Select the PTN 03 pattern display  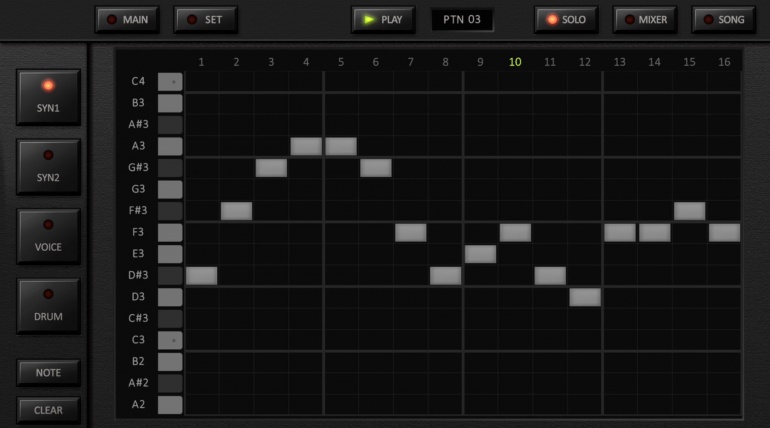(x=462, y=20)
